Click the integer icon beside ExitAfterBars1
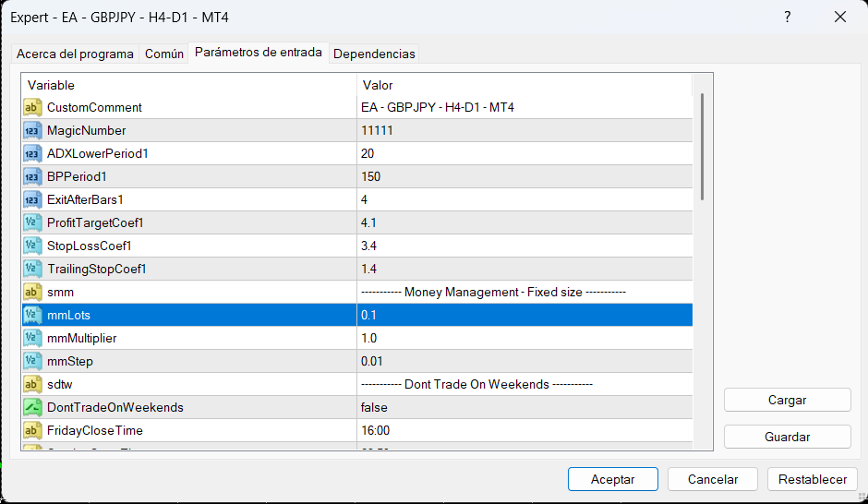Image resolution: width=868 pixels, height=504 pixels. tap(32, 200)
